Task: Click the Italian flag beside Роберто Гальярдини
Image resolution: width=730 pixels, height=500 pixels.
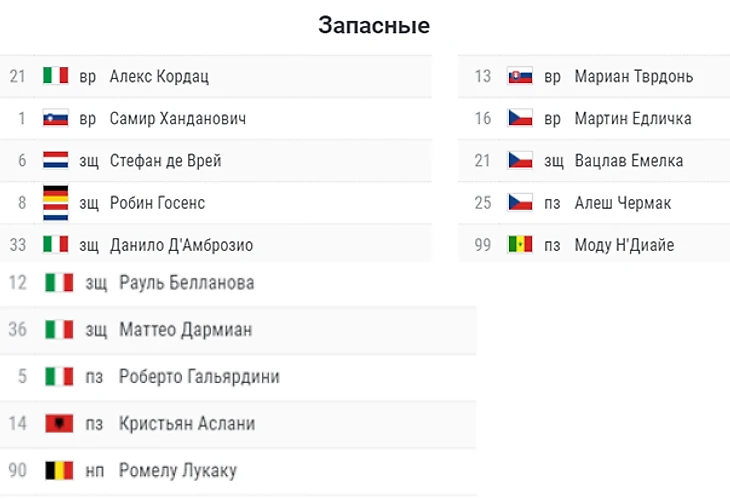Action: coord(59,377)
